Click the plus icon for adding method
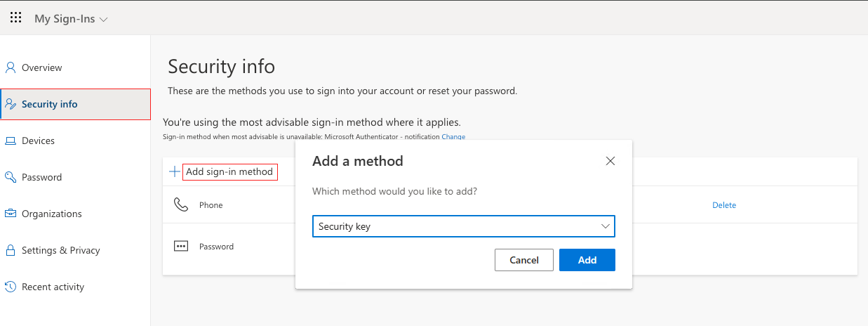This screenshot has height=326, width=868. 175,172
